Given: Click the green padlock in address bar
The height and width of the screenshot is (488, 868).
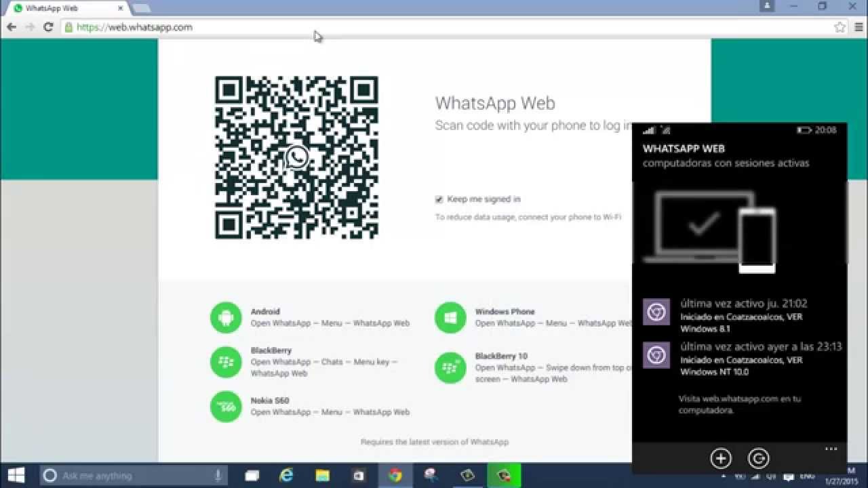Looking at the screenshot, I should [68, 27].
